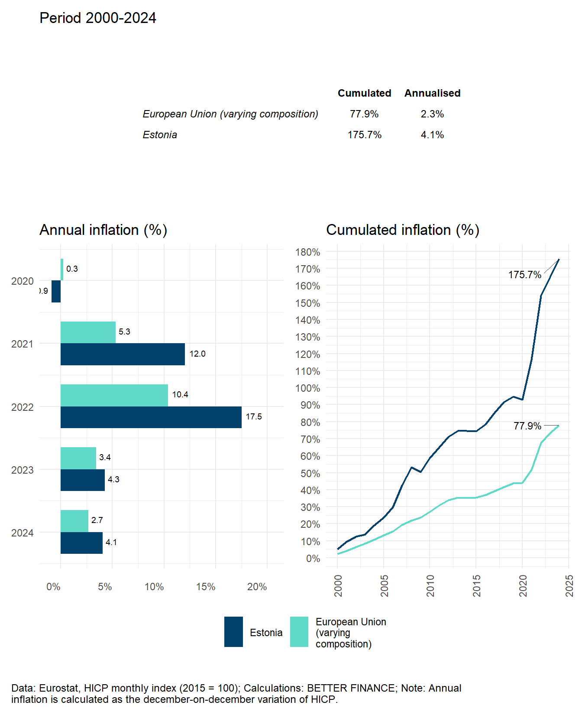Click the "Annualised" table column header

click(432, 93)
